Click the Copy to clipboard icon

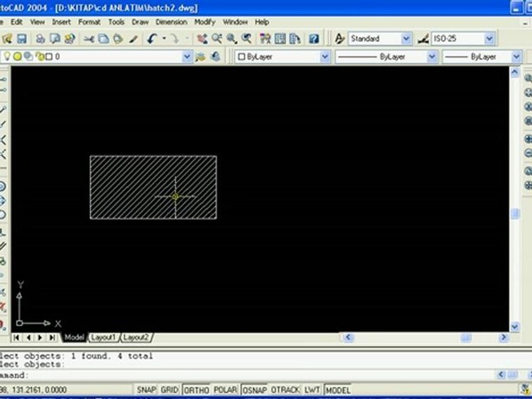(x=104, y=39)
